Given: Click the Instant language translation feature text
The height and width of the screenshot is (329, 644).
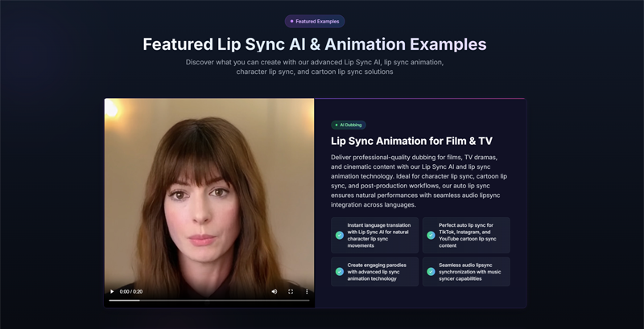Looking at the screenshot, I should [378, 236].
